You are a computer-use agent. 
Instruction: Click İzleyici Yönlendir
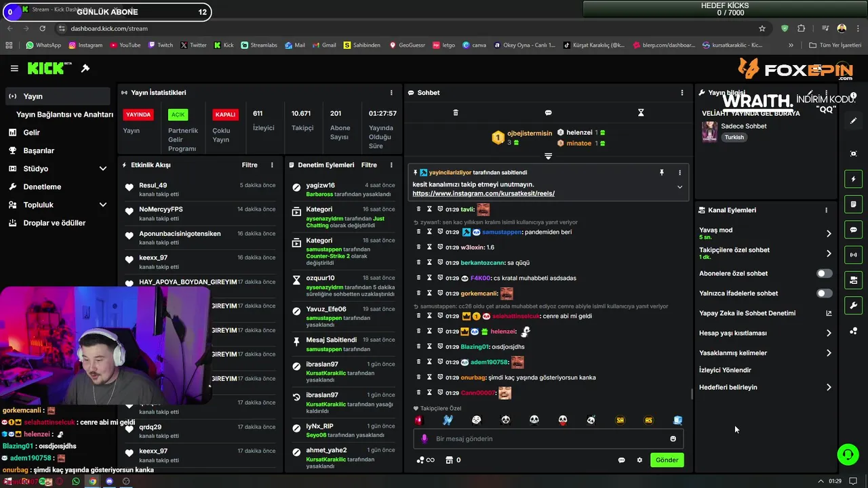coord(725,370)
